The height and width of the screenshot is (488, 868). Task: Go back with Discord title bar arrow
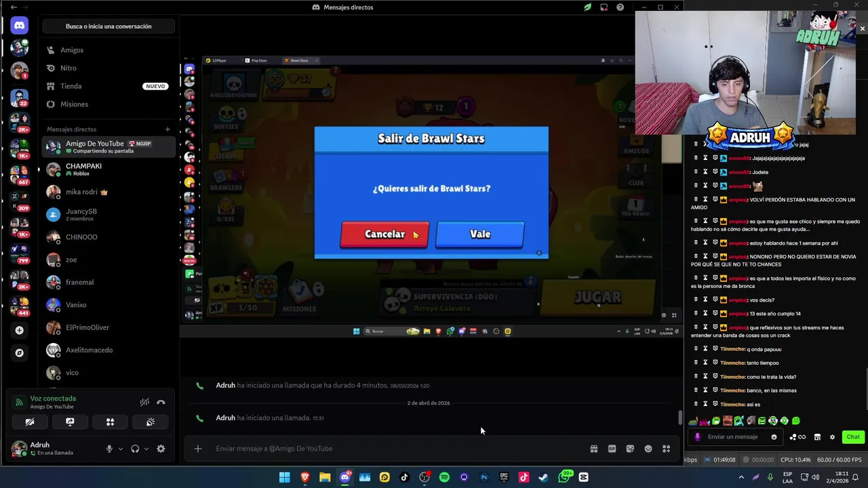click(14, 7)
